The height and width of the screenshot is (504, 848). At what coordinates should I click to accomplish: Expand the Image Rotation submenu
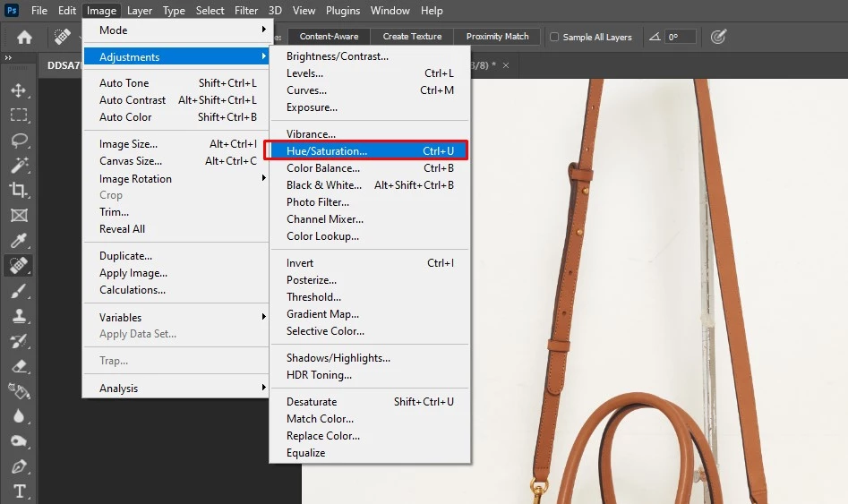(176, 178)
